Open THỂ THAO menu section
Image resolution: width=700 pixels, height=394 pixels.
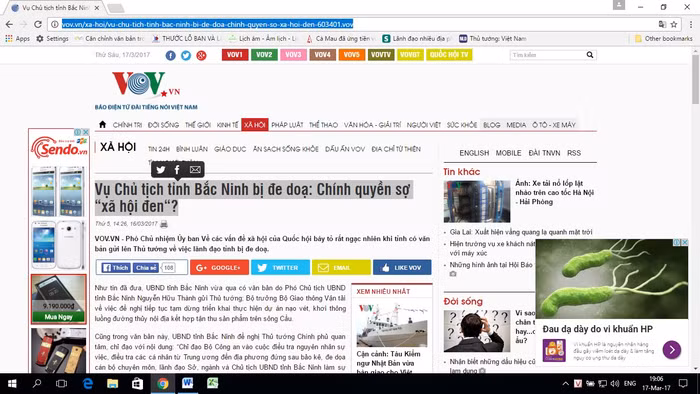click(323, 125)
